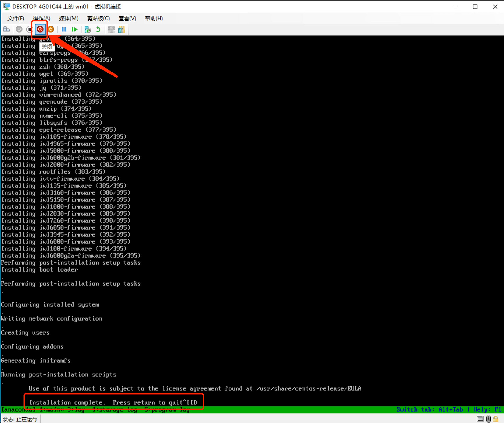Click 'Configuring addons' line
Image resolution: width=504 pixels, height=423 pixels.
tap(32, 346)
